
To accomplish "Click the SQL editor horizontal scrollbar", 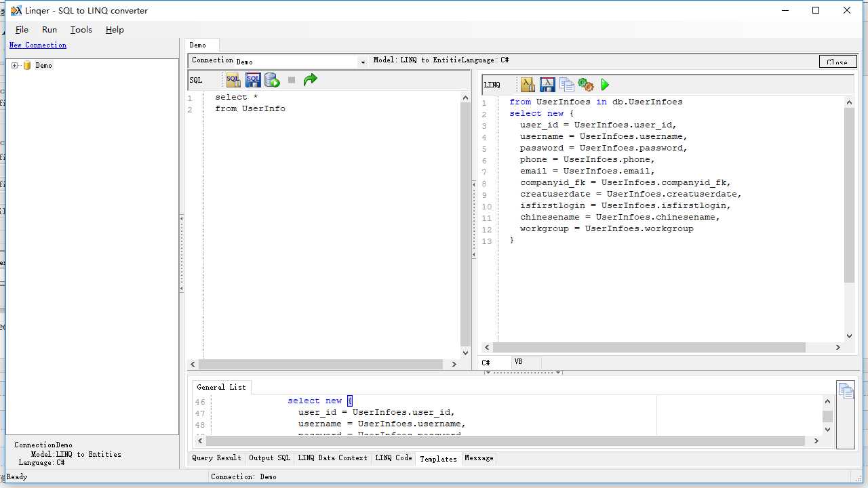I will pyautogui.click(x=323, y=364).
